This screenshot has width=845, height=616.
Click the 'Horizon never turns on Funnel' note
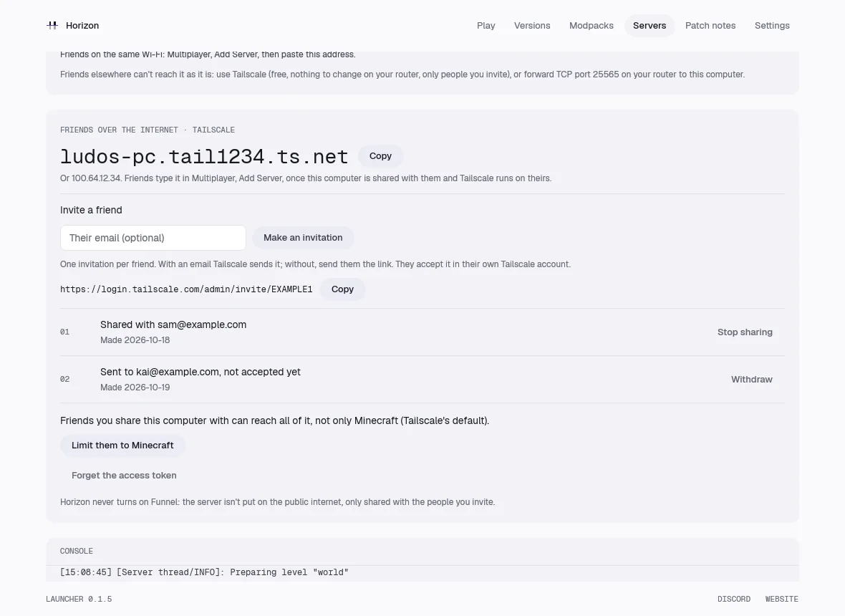278,502
